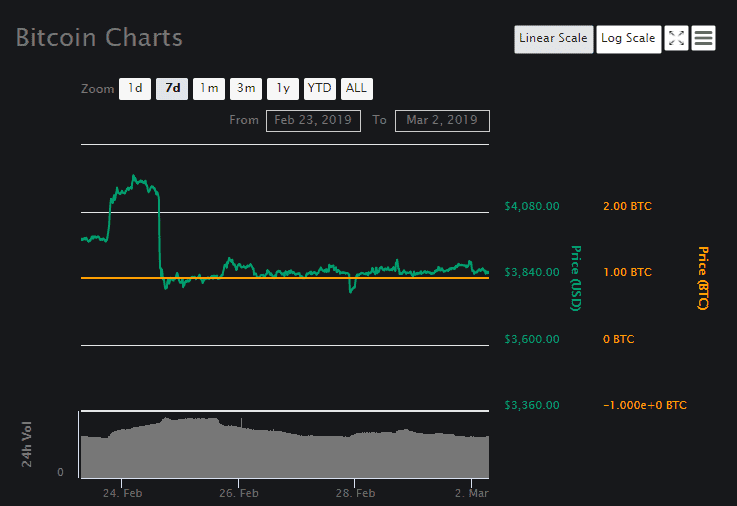Viewport: 737px width, 506px height.
Task: Click the 24. Feb date axis label
Action: coord(122,493)
